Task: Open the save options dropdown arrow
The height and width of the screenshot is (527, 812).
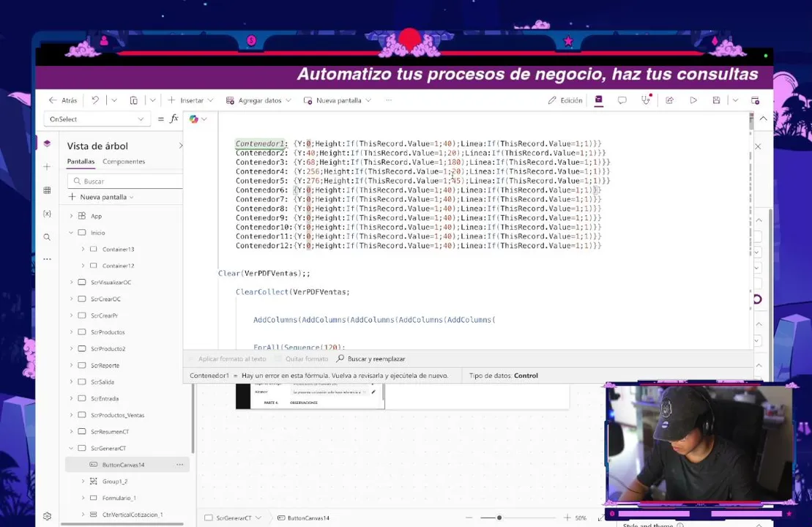Action: (x=735, y=100)
